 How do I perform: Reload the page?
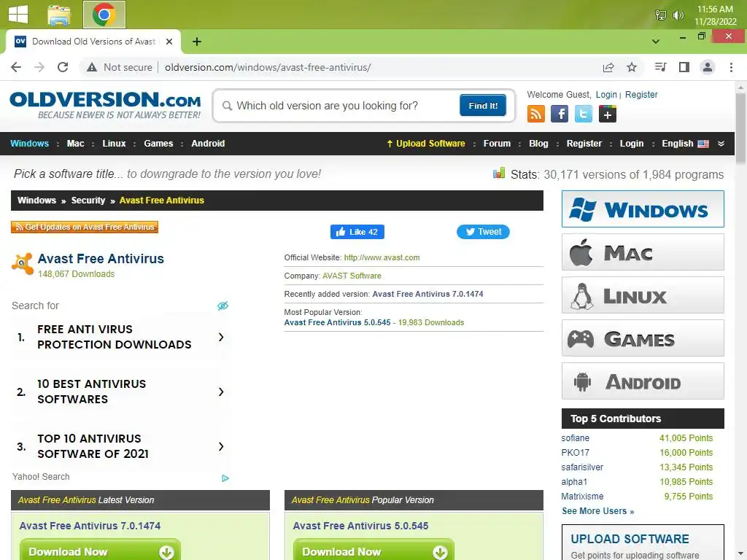point(63,67)
